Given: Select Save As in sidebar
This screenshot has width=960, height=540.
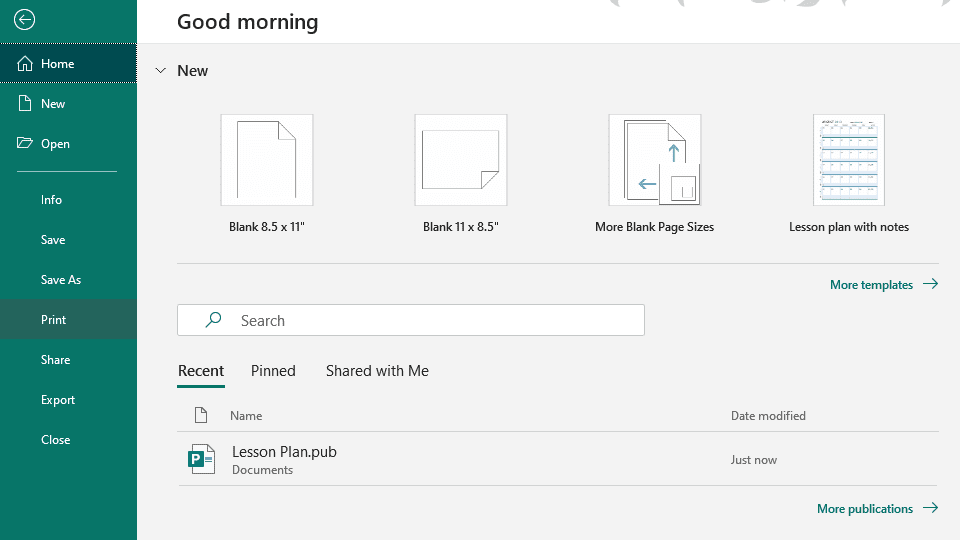Looking at the screenshot, I should pyautogui.click(x=61, y=280).
